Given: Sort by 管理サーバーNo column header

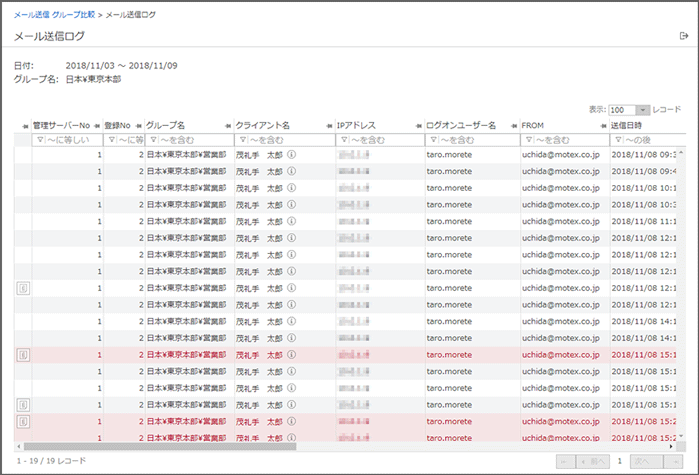Looking at the screenshot, I should point(61,126).
